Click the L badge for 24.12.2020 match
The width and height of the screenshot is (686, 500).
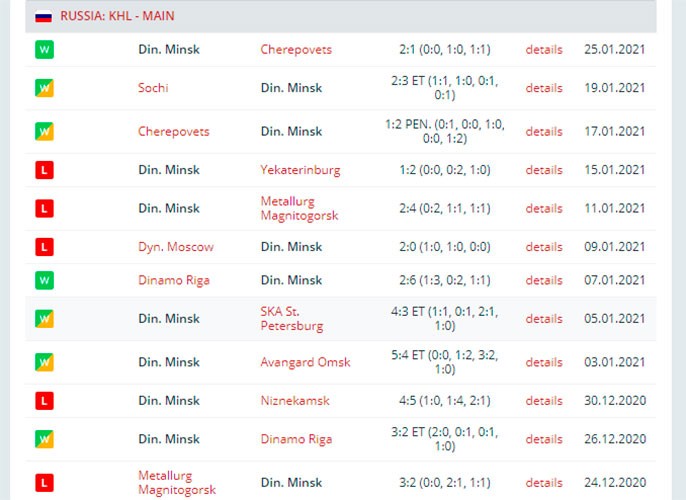44,483
